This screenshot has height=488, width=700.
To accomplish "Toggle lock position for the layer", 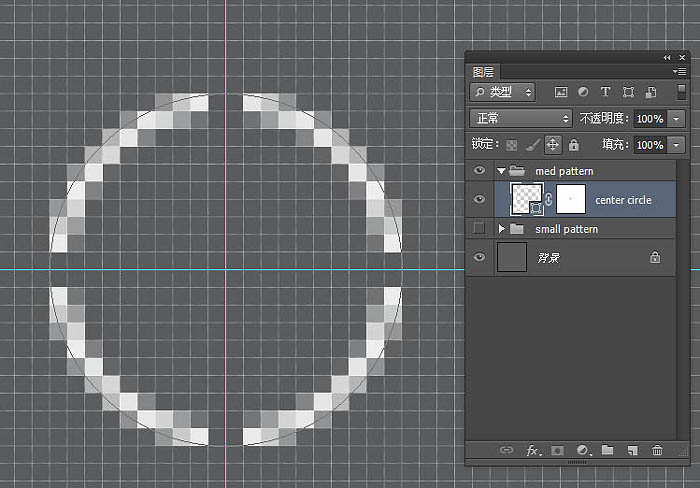I will pos(553,145).
